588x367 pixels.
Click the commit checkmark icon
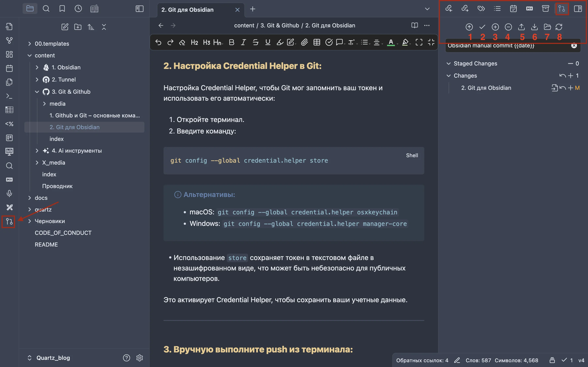(482, 27)
